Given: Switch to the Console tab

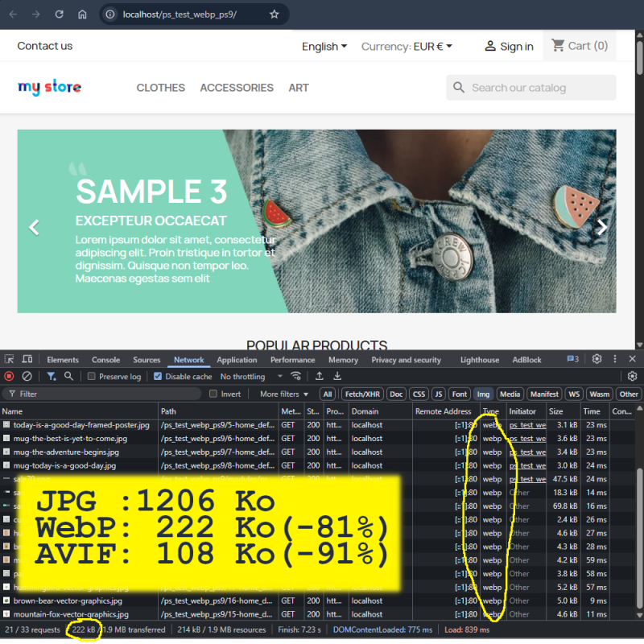Looking at the screenshot, I should point(105,360).
